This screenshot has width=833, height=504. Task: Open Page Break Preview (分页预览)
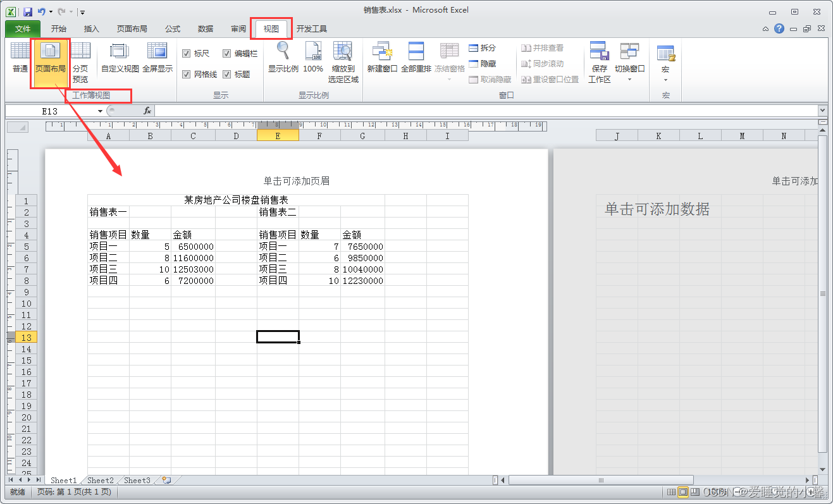80,62
